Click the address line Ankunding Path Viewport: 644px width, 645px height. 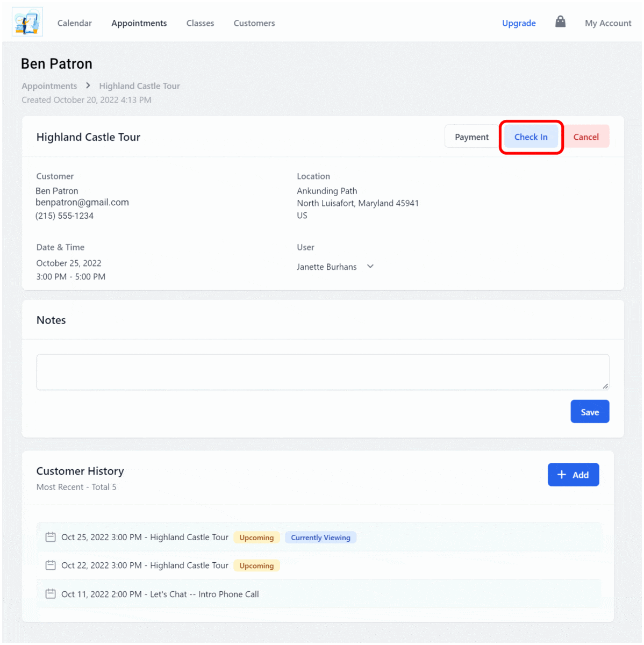327,191
